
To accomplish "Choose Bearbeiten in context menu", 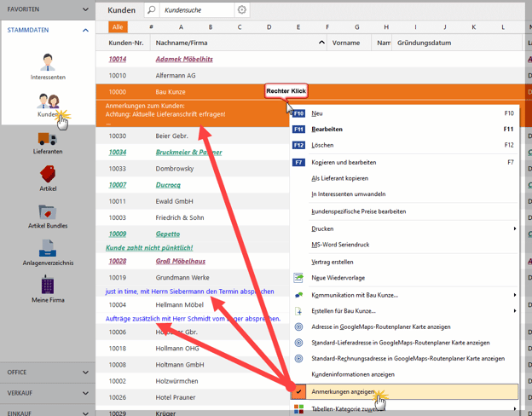I will point(327,130).
